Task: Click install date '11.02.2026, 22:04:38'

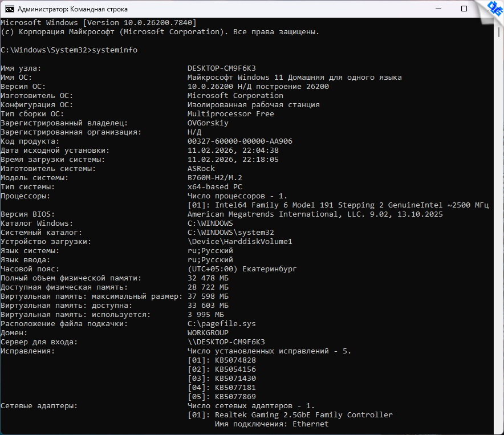Action: [233, 150]
